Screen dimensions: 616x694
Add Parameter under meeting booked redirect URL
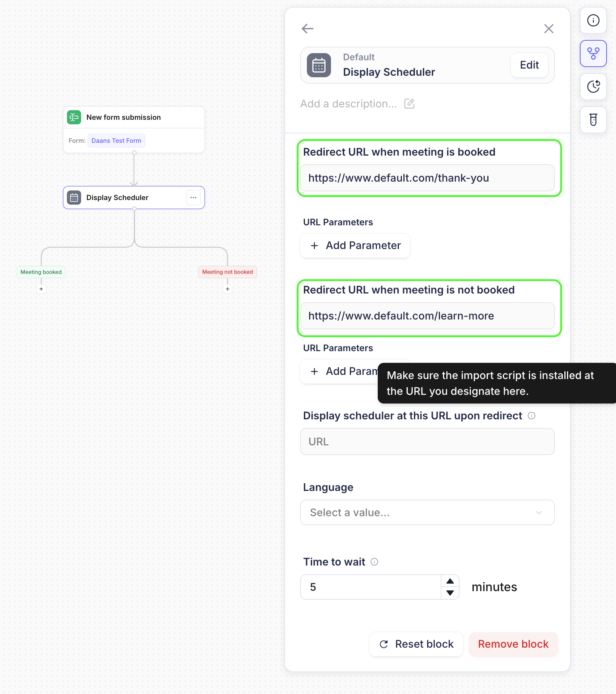[355, 246]
